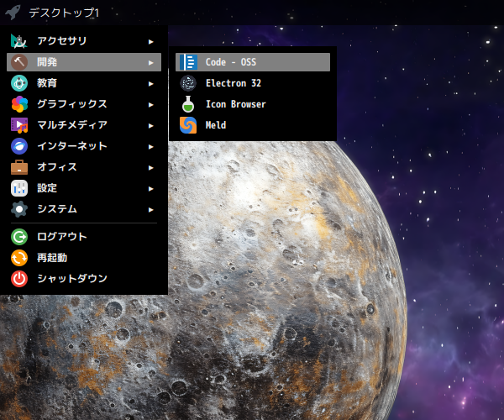
Task: Expand the マルチメディア submenu arrow
Action: [x=150, y=126]
